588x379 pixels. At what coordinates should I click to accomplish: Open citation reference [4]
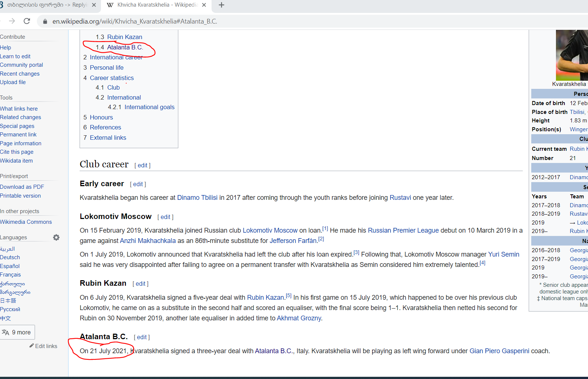[x=483, y=263]
